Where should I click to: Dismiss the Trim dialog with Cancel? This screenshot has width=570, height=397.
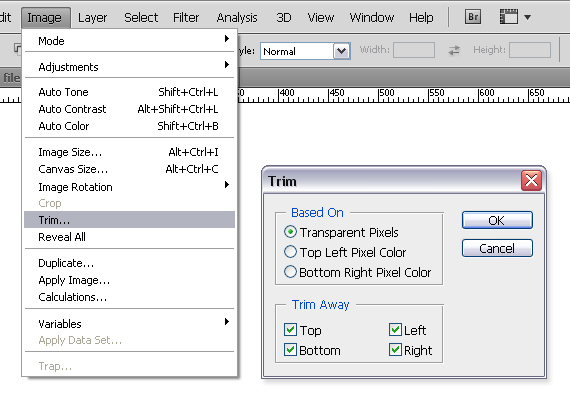[497, 248]
